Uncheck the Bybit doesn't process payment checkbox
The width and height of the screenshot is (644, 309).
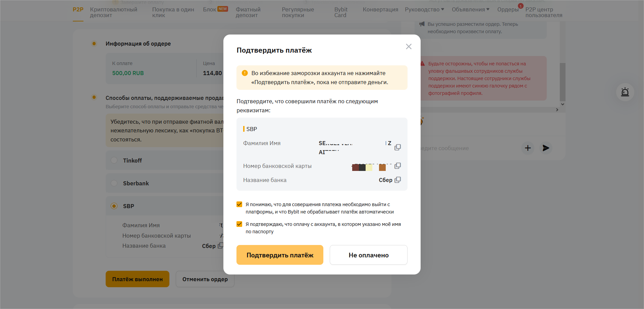point(239,204)
